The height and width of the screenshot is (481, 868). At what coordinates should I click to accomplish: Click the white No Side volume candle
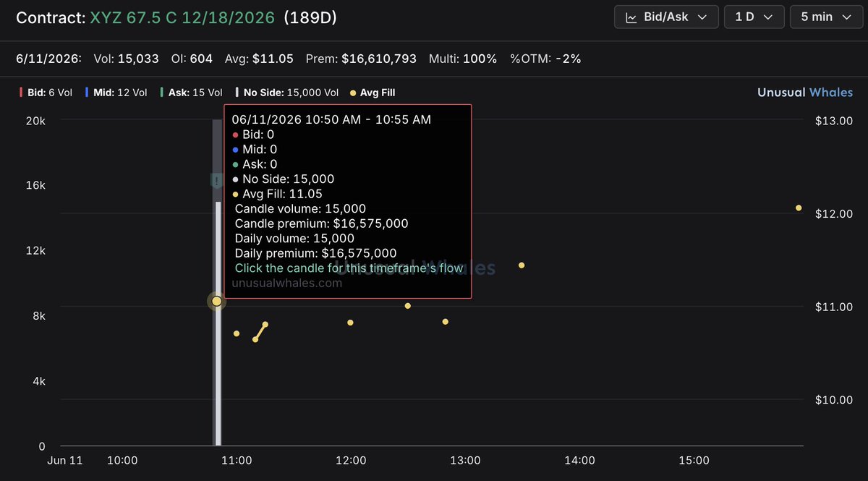pyautogui.click(x=218, y=323)
